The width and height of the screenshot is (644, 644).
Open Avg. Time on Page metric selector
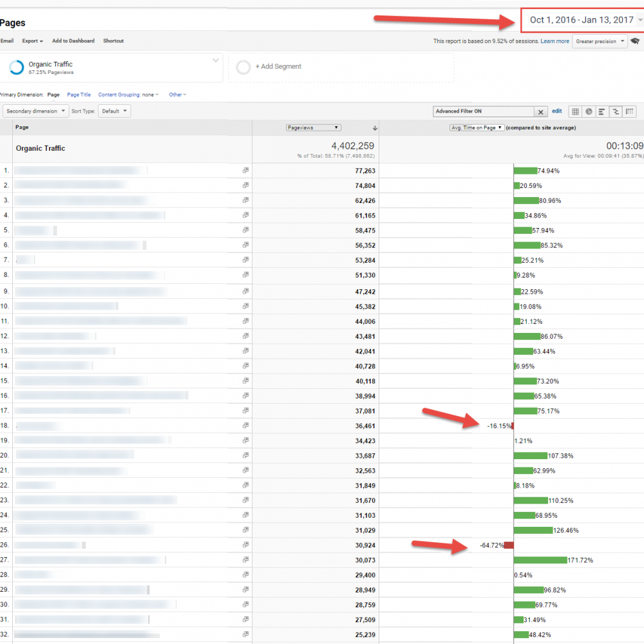pyautogui.click(x=477, y=128)
